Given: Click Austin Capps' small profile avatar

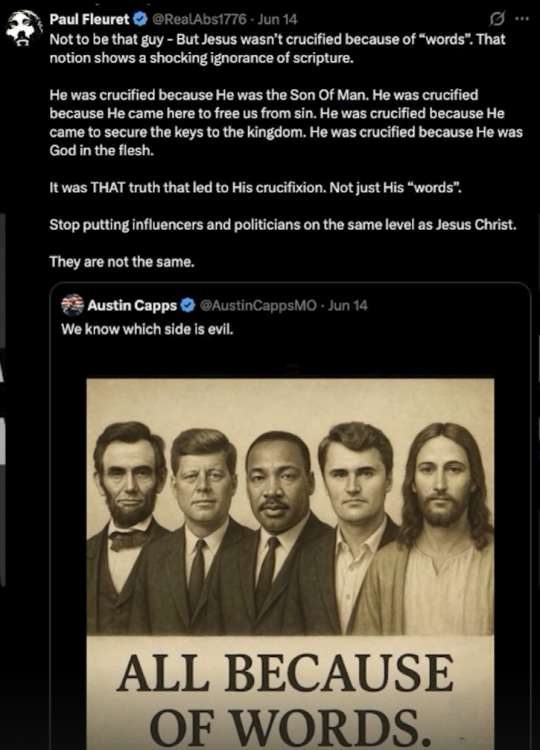Looking at the screenshot, I should [73, 305].
